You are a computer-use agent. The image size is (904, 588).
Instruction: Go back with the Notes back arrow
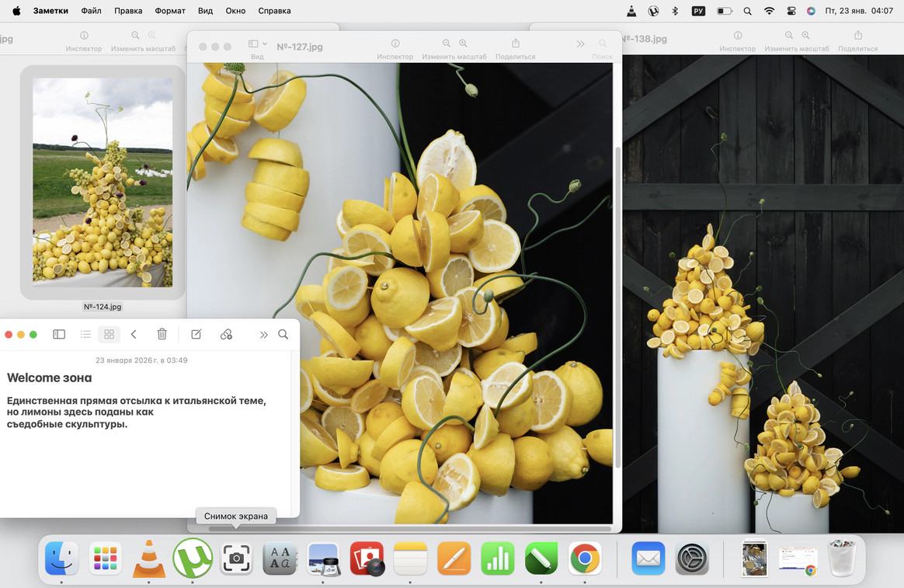tap(134, 334)
